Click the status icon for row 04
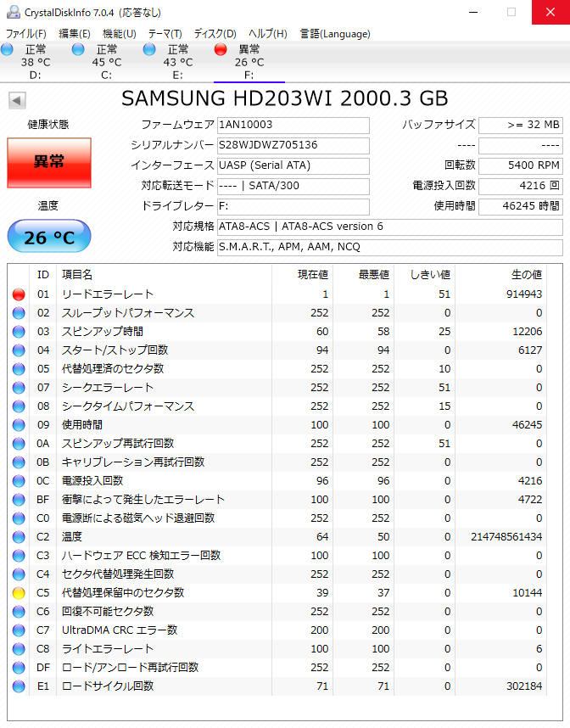 coord(19,350)
